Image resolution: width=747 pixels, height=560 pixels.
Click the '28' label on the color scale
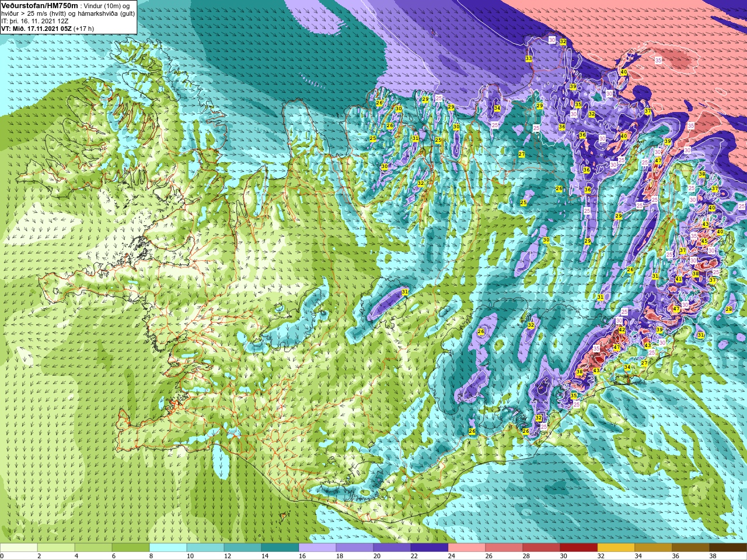click(x=526, y=556)
